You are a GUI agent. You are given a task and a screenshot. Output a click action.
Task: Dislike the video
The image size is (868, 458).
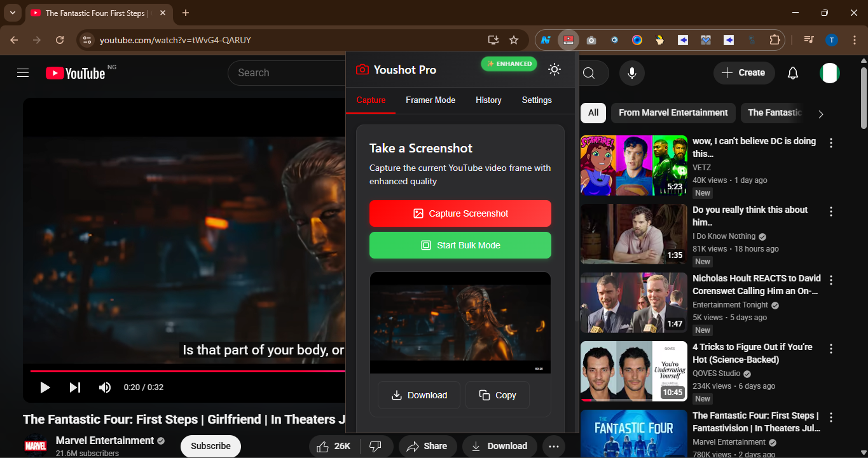pyautogui.click(x=375, y=446)
